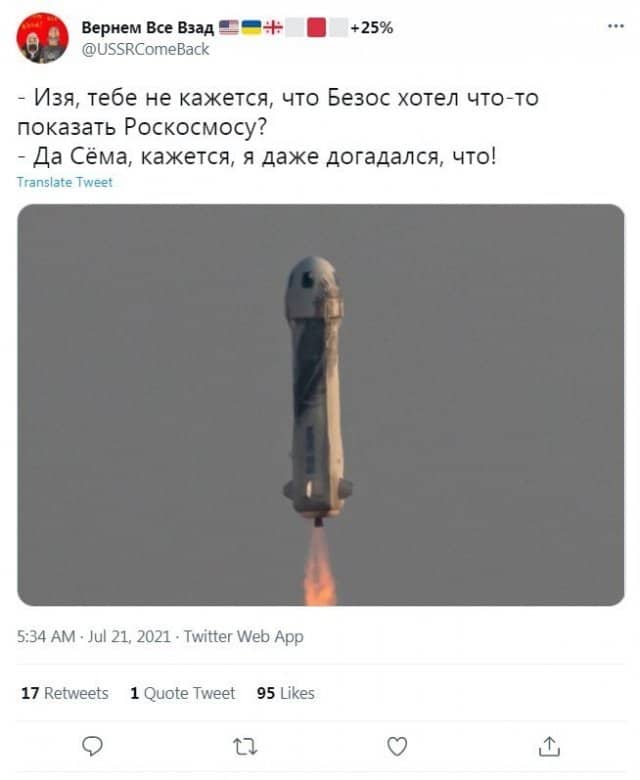View the 95 Likes list
This screenshot has height=780, width=640.
[x=285, y=693]
